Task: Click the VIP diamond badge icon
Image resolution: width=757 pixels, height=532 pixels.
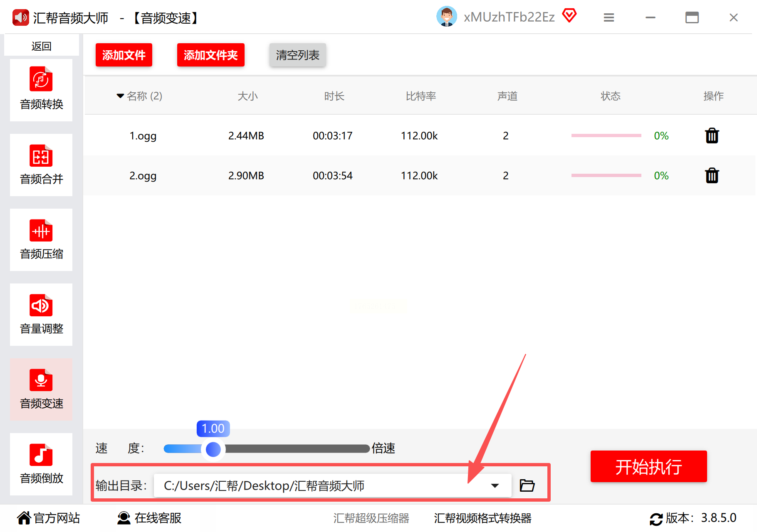Action: [569, 16]
